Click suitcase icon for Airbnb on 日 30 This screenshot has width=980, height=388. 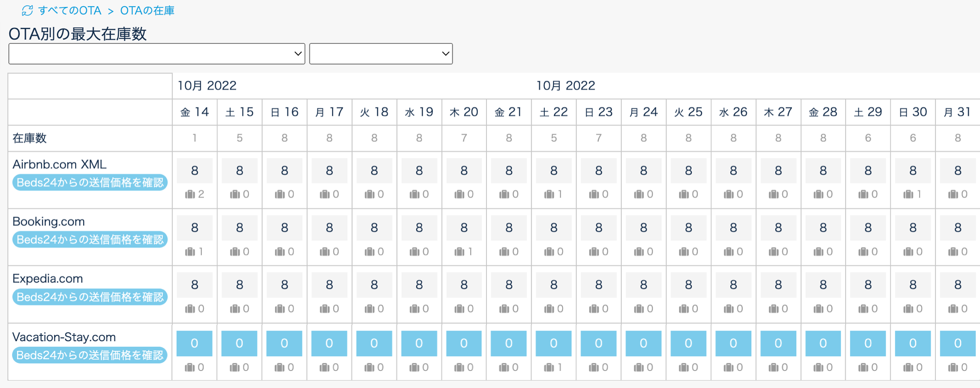click(x=908, y=194)
